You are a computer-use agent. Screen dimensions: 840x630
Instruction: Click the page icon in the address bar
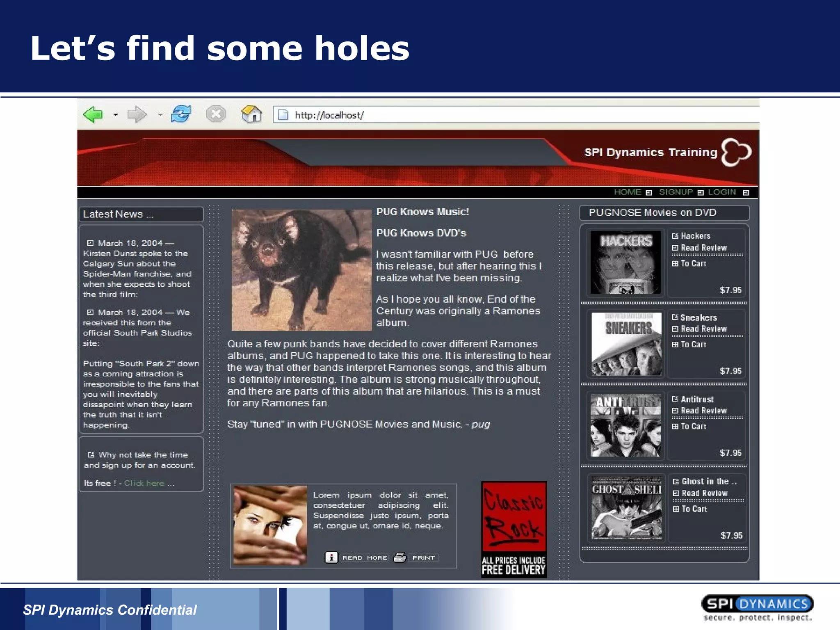click(x=283, y=115)
